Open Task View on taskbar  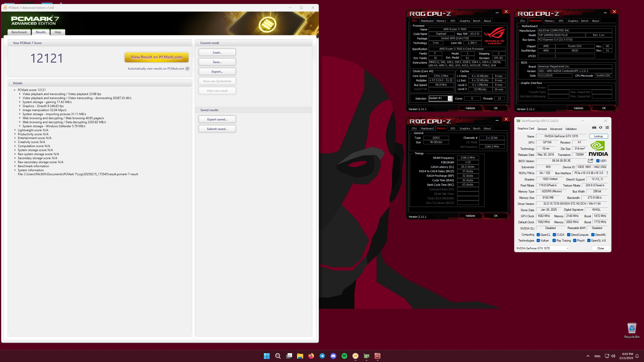[x=289, y=356]
